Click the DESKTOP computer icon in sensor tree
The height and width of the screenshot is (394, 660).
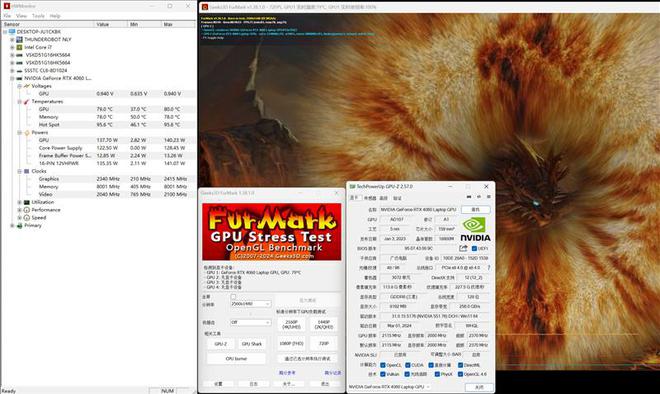tap(12, 32)
